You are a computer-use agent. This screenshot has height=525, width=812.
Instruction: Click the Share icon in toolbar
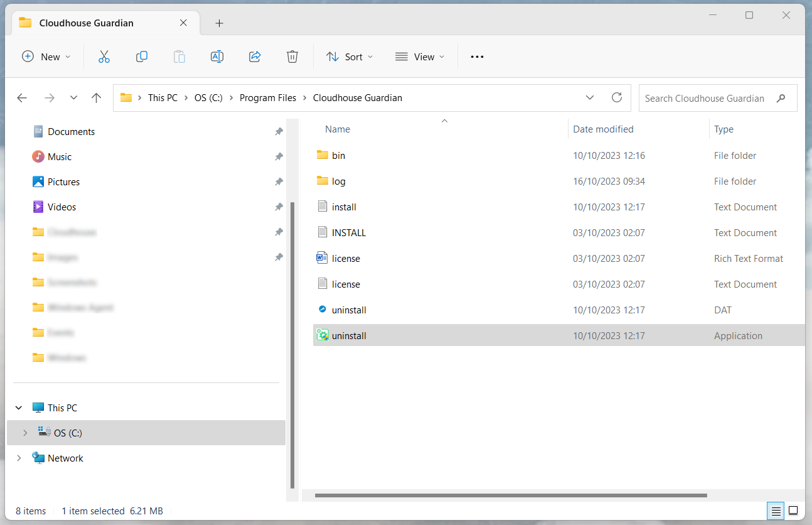point(255,57)
